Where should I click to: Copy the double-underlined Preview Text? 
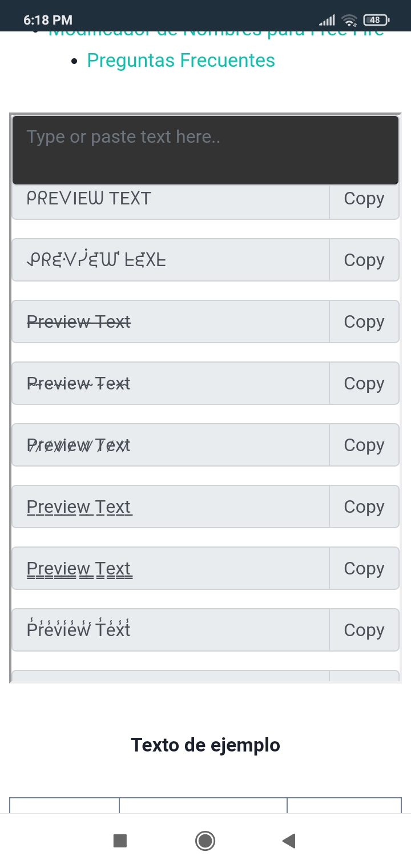coord(364,568)
